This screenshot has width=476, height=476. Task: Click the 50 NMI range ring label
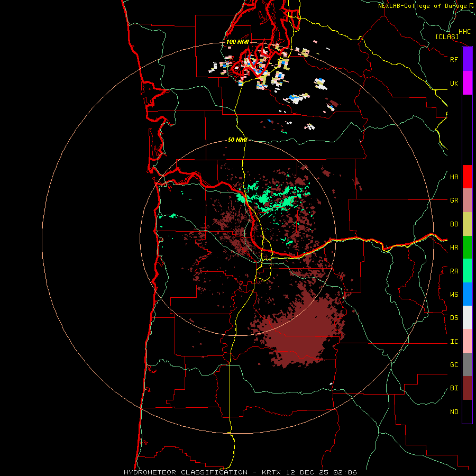237,140
